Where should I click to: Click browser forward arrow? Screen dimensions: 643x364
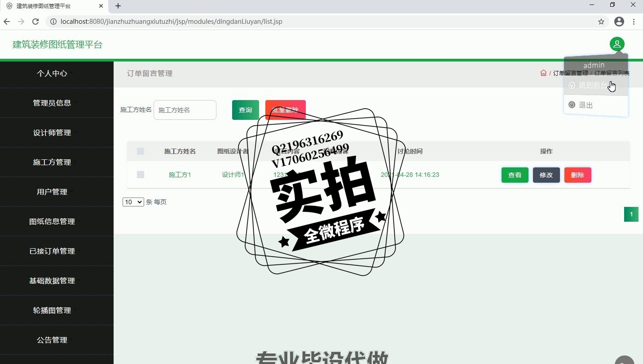tap(21, 22)
